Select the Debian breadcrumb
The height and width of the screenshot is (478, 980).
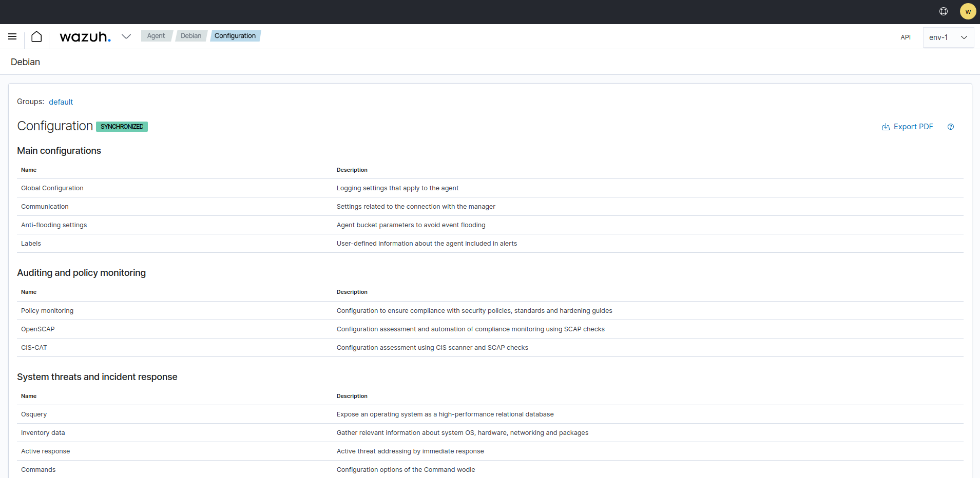click(x=191, y=36)
